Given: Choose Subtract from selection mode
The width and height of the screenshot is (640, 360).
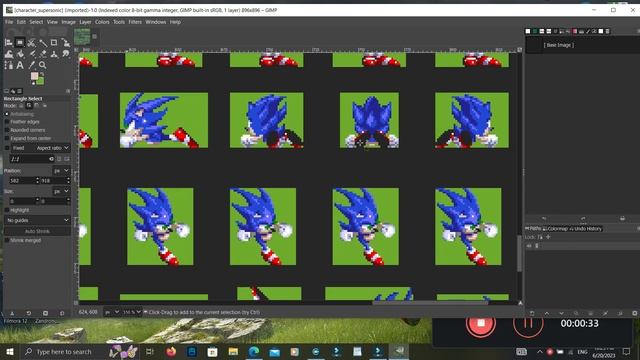Looking at the screenshot, I should coord(37,106).
